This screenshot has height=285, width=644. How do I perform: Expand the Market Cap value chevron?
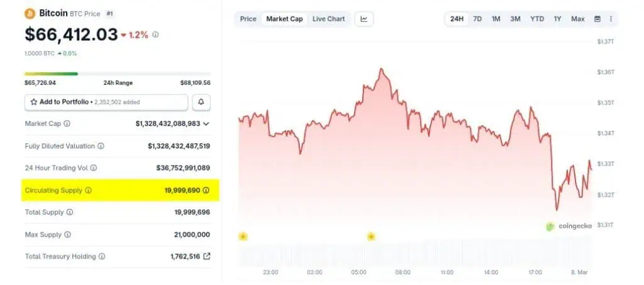coord(206,124)
